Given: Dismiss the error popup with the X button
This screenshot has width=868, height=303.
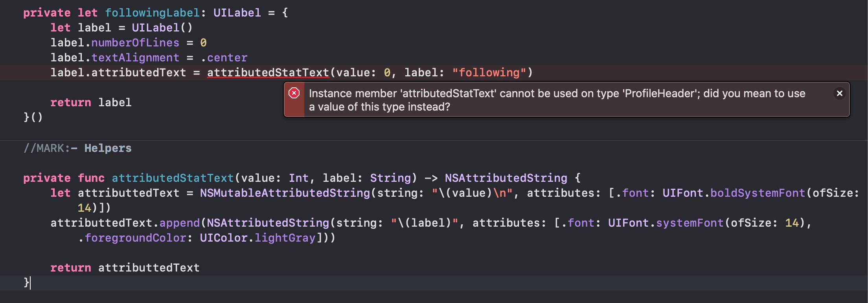Looking at the screenshot, I should [839, 93].
